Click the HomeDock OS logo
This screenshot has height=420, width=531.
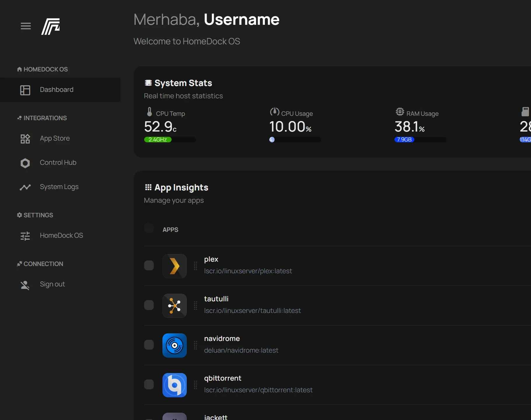pos(51,26)
